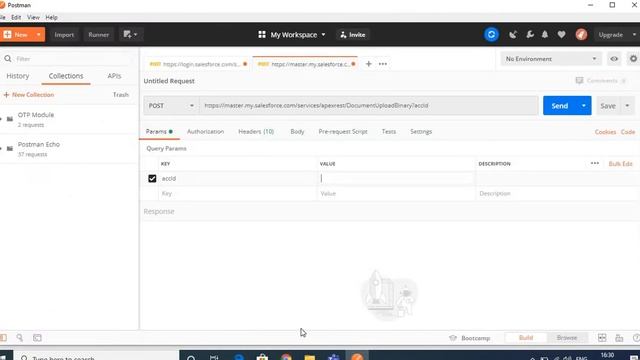Toggle sidebar icon in status bar
The width and height of the screenshot is (640, 360).
[4, 338]
